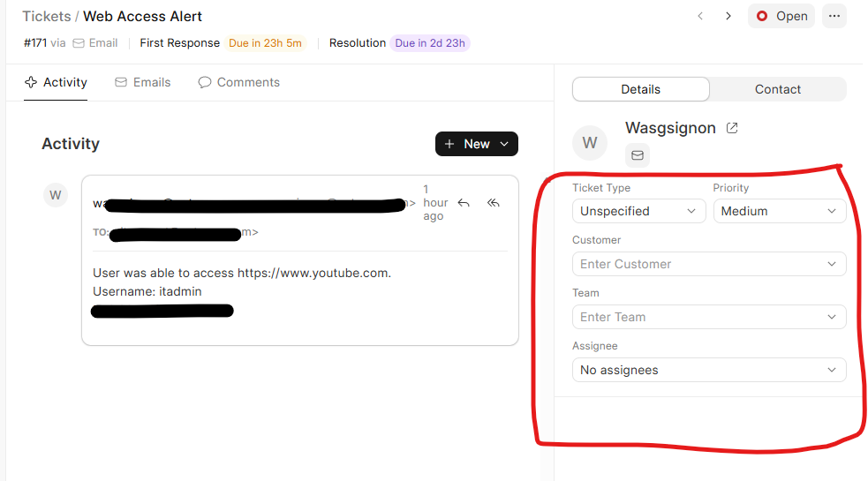
Task: Click the reply arrow on the email
Action: [x=464, y=203]
